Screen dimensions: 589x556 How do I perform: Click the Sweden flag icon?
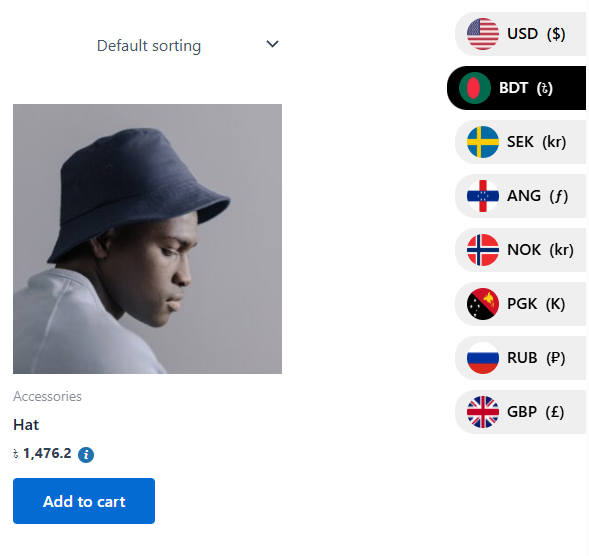[x=483, y=142]
